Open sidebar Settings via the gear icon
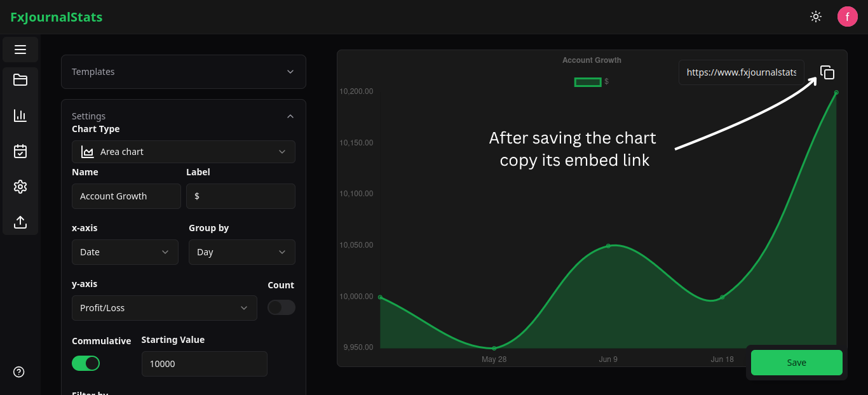868x395 pixels. coord(20,187)
